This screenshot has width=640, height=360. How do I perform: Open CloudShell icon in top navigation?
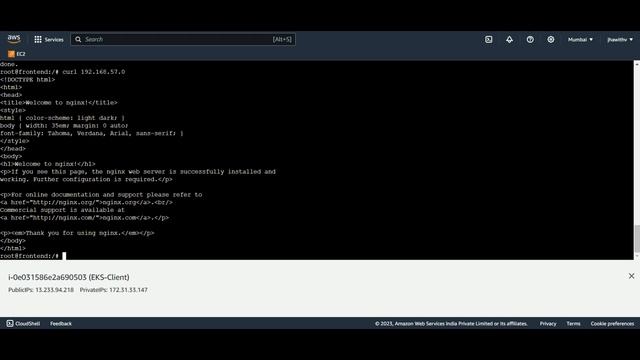pos(489,40)
